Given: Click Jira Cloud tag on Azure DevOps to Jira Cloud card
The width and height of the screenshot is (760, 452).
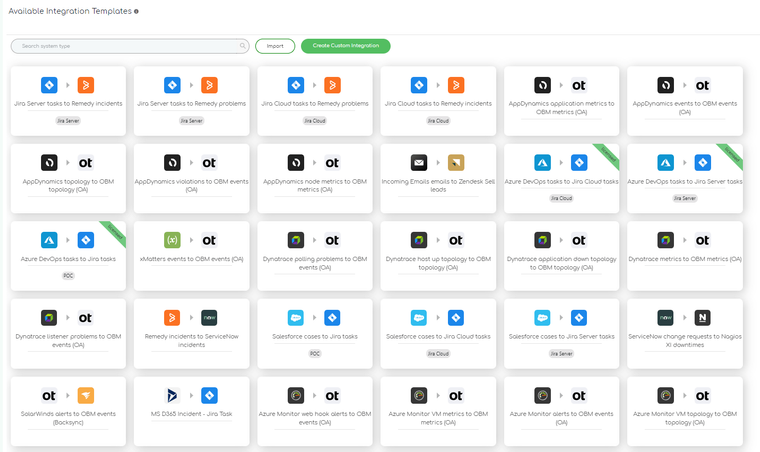Looking at the screenshot, I should pyautogui.click(x=561, y=198).
